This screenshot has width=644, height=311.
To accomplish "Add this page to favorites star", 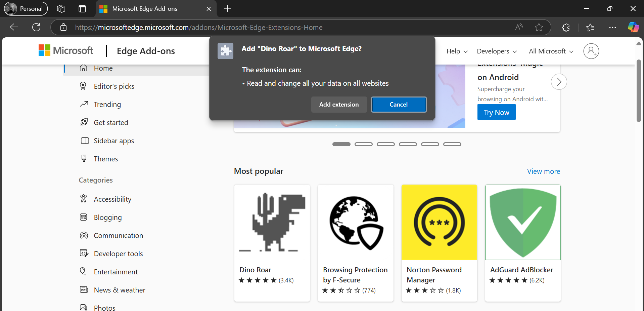I will point(539,28).
